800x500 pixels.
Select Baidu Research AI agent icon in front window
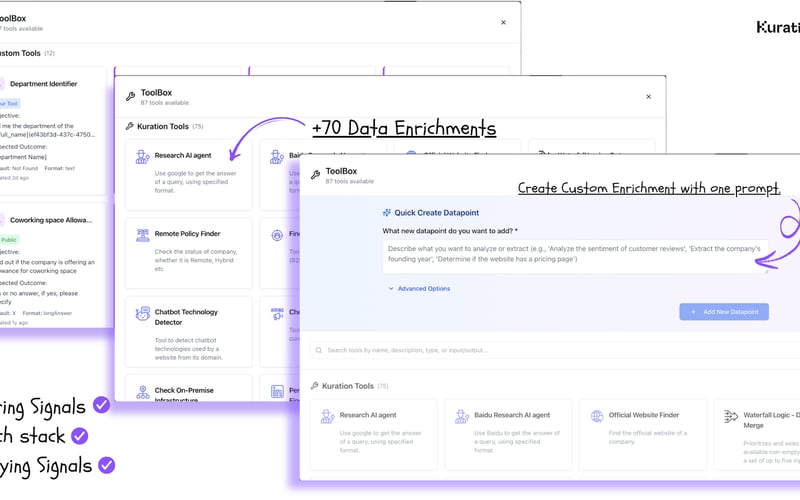point(462,416)
